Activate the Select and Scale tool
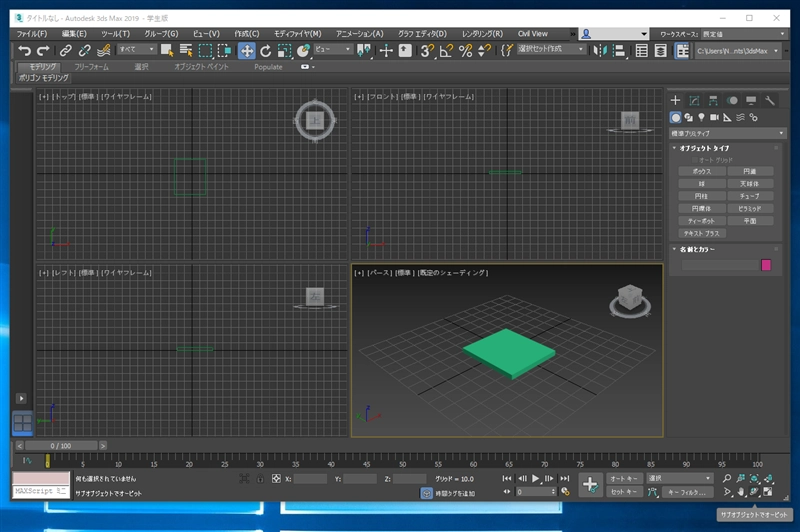This screenshot has height=532, width=800. tap(284, 50)
